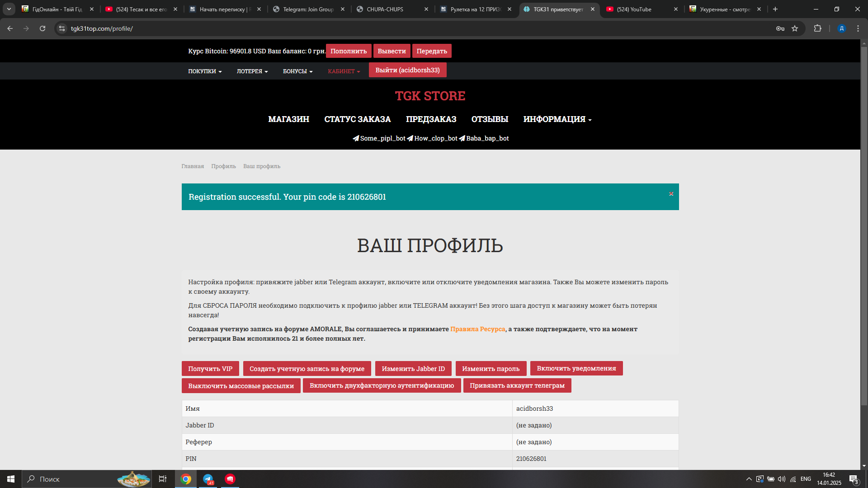
Task: Go to Профиль breadcrumb
Action: tap(223, 166)
